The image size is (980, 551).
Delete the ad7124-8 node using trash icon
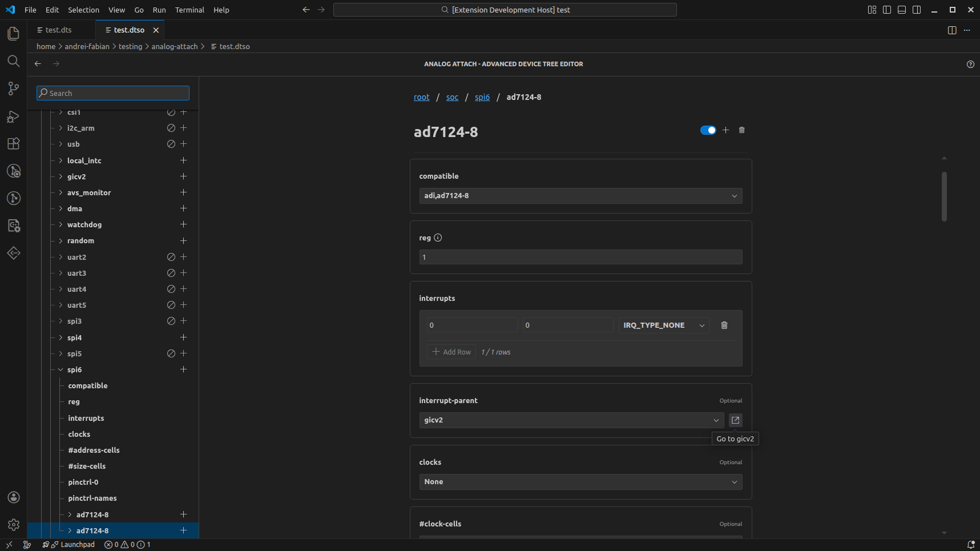click(x=741, y=130)
